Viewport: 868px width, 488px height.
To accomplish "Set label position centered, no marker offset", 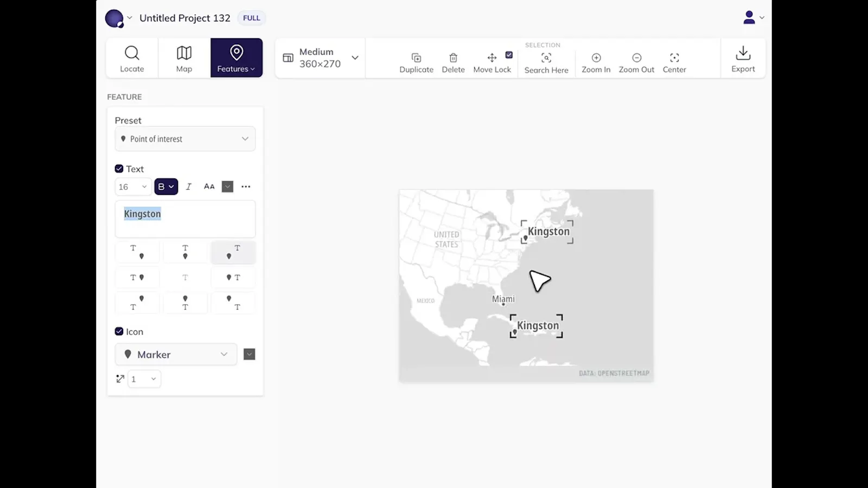I will (x=185, y=277).
